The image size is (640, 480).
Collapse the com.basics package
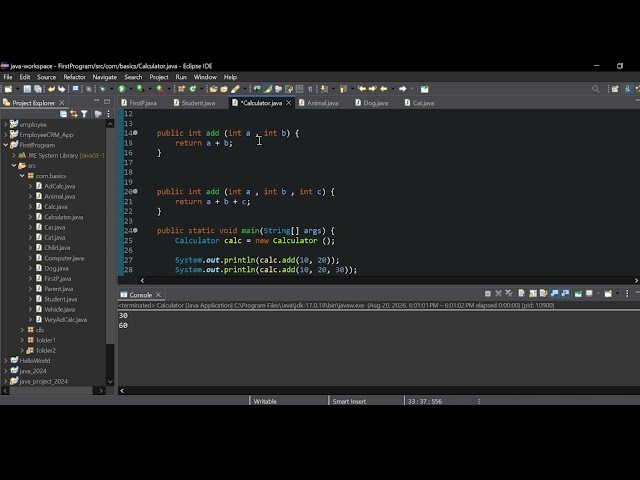[22, 176]
